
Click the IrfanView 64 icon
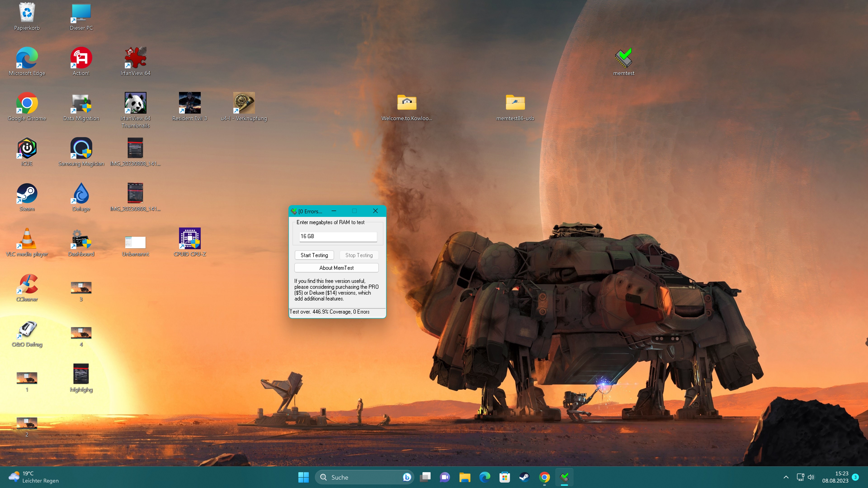(135, 58)
